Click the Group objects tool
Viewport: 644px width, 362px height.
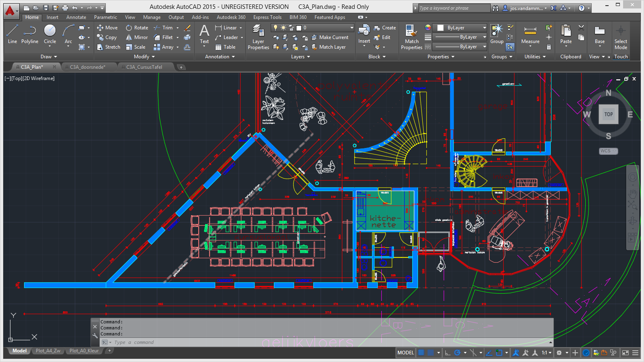coord(497,34)
